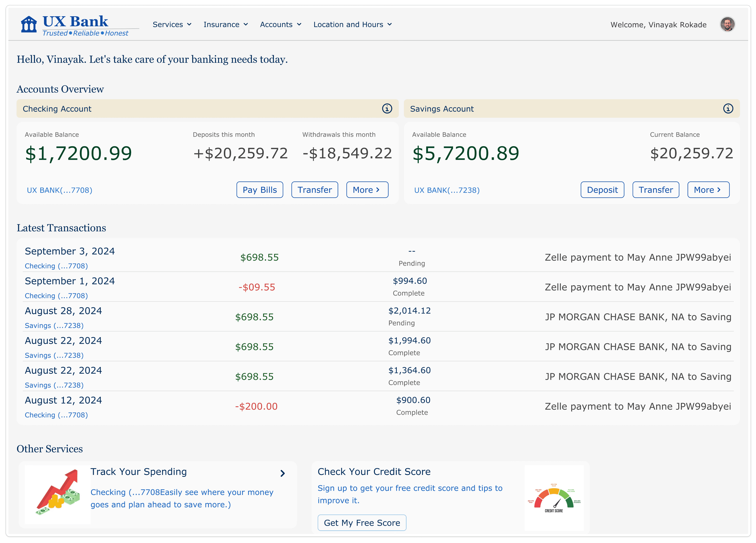Open the Savings Account info icon
Image resolution: width=756 pixels, height=543 pixels.
728,108
